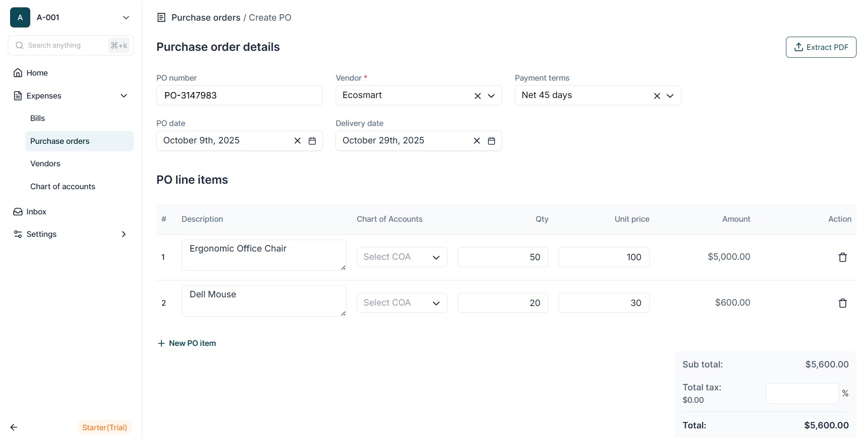Open Select COA for Dell Mouse row
This screenshot has height=438, width=868.
pyautogui.click(x=402, y=303)
